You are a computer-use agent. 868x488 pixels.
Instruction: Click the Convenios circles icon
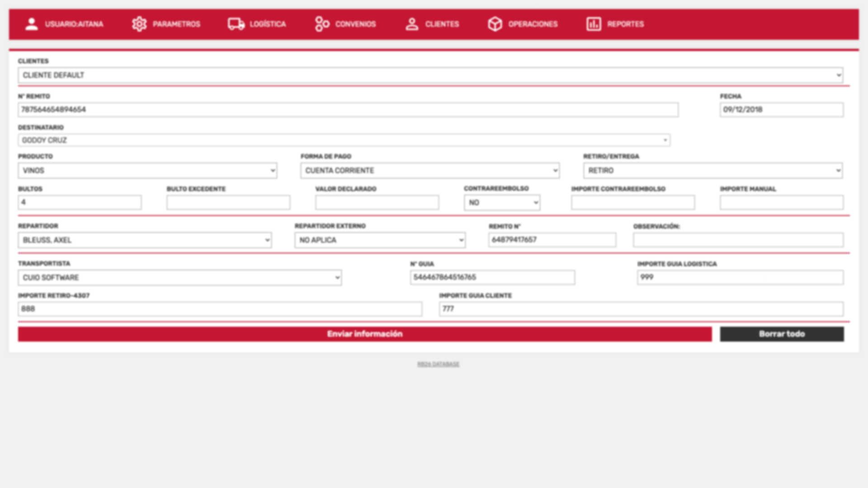click(322, 24)
